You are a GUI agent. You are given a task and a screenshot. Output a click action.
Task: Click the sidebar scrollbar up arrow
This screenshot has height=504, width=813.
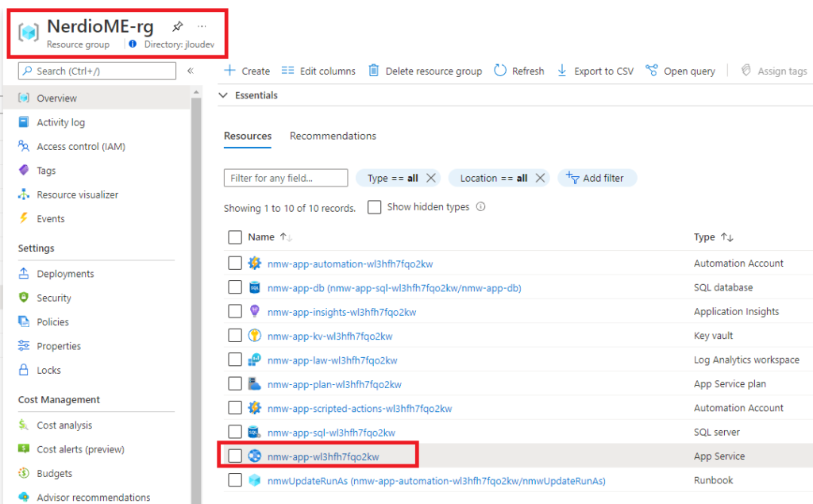[x=196, y=92]
